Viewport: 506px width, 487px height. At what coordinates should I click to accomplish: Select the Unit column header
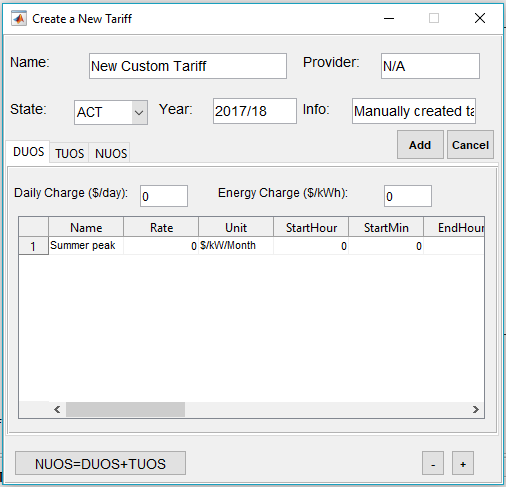click(236, 227)
